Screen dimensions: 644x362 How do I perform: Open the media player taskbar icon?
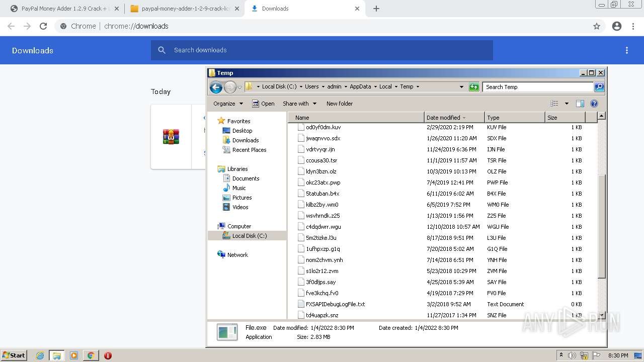[x=74, y=355]
